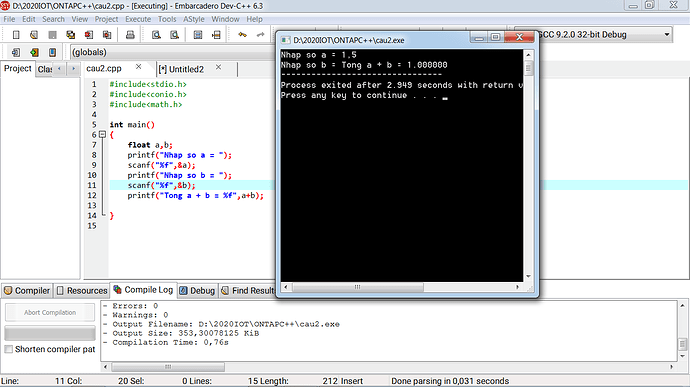The width and height of the screenshot is (690, 387).
Task: Click the Toggle Bookmark icon with green plus
Action: tap(34, 52)
